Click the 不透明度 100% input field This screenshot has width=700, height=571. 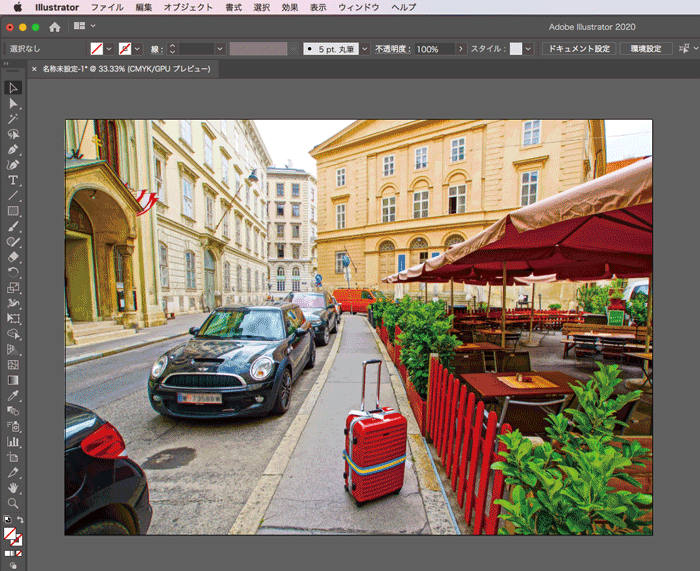[x=432, y=48]
